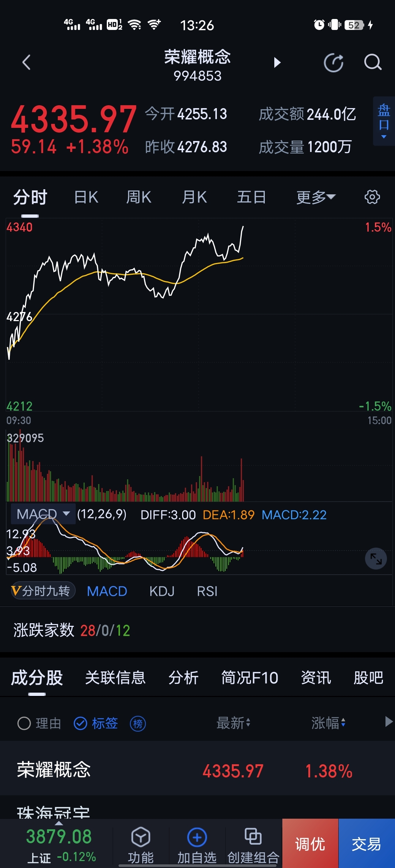Viewport: 395px width, 868px height.
Task: Tap the intraday price line chart
Action: [199, 314]
